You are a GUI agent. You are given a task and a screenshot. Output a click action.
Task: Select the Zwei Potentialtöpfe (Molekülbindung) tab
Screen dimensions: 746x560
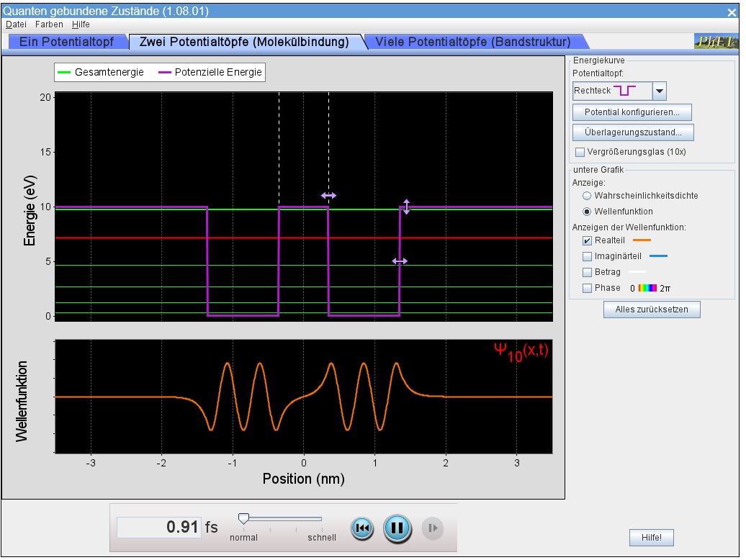pos(244,42)
